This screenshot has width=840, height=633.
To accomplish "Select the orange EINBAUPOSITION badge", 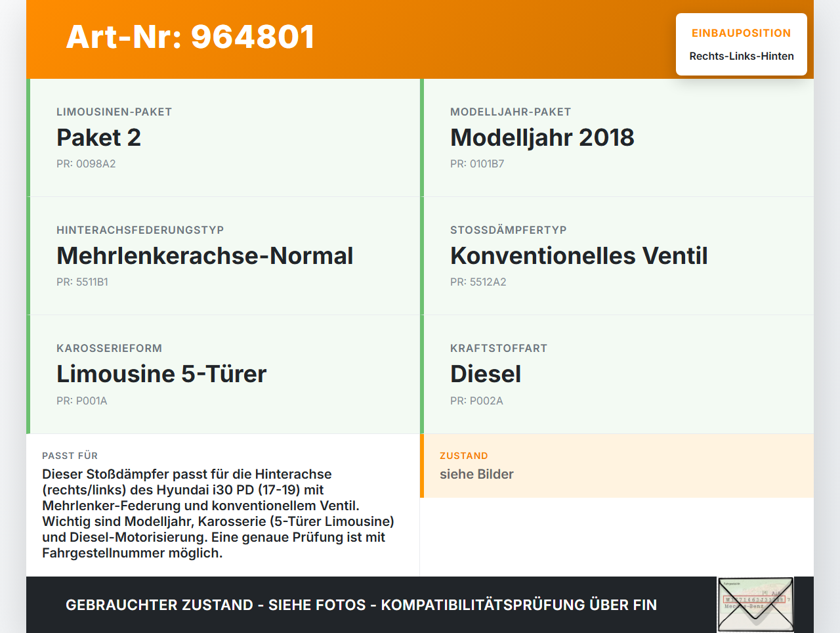I will click(x=741, y=33).
